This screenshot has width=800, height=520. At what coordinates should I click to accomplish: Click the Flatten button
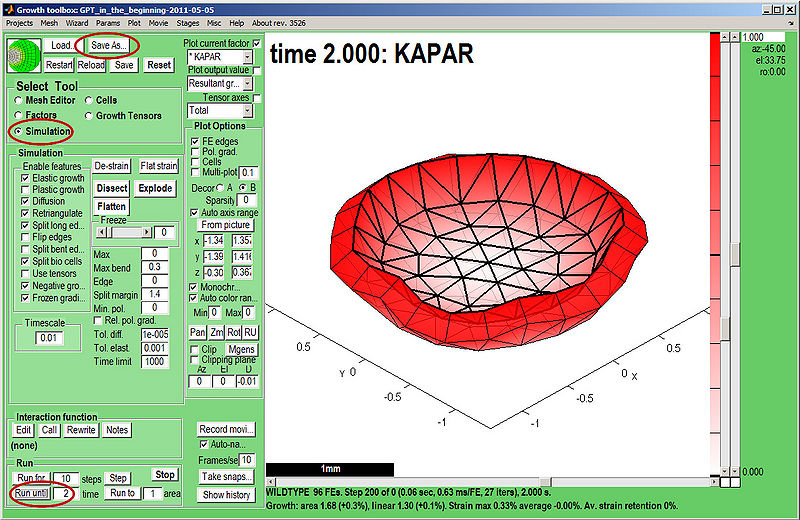(111, 206)
